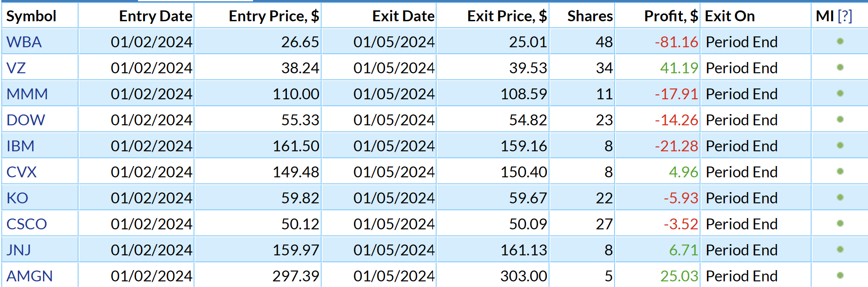Select the IBM profit cell -21.28

(677, 146)
